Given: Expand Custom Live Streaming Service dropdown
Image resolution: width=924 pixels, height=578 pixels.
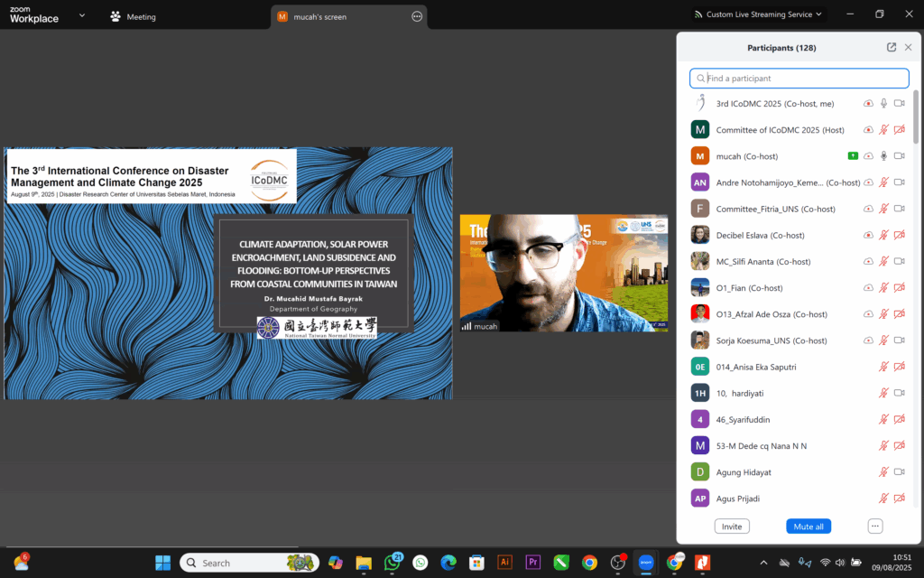Looking at the screenshot, I should 818,14.
